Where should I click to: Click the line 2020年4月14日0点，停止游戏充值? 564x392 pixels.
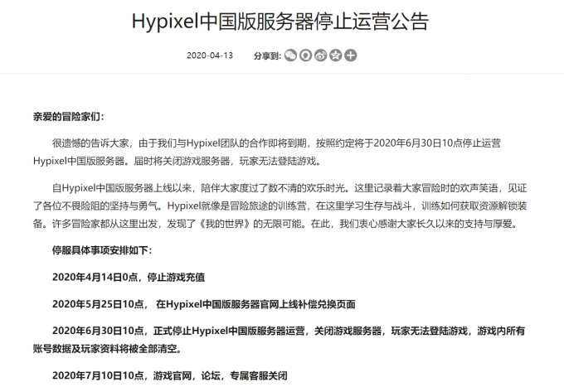click(129, 278)
